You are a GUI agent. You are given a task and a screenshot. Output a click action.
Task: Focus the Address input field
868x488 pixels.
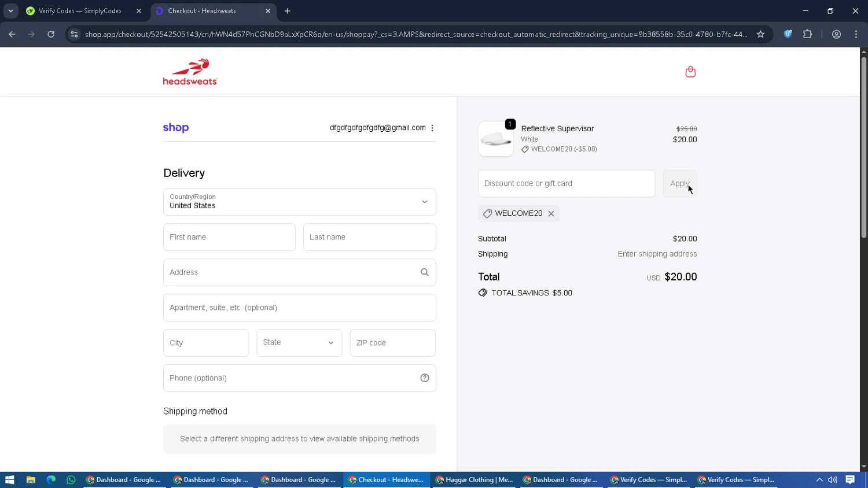click(x=299, y=272)
